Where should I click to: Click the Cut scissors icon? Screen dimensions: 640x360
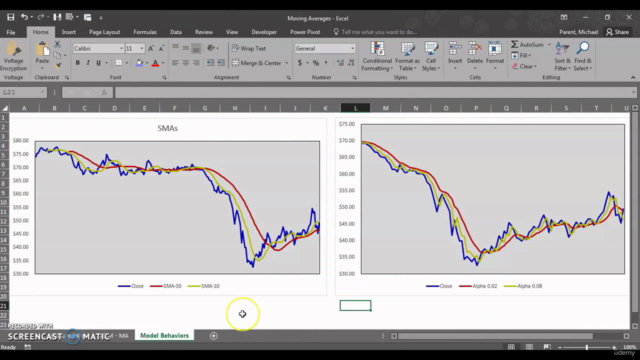57,44
